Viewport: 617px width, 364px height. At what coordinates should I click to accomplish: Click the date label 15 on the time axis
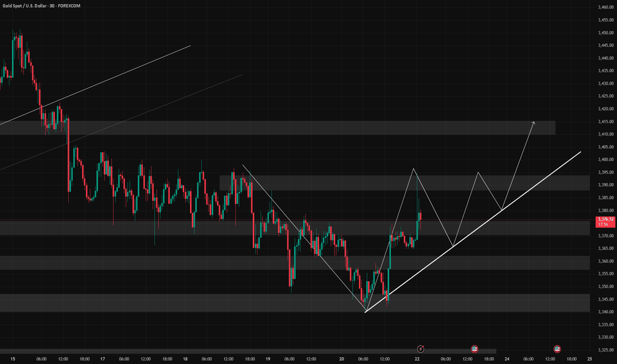(x=13, y=359)
